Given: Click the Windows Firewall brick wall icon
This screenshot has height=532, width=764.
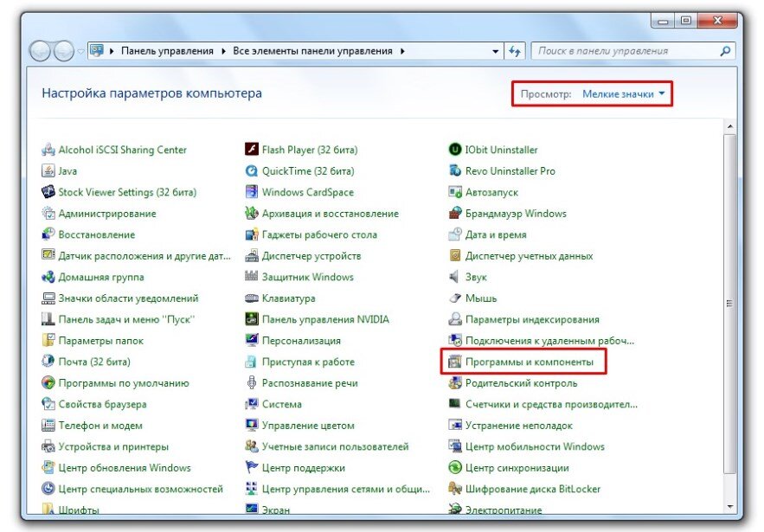Looking at the screenshot, I should (x=454, y=214).
